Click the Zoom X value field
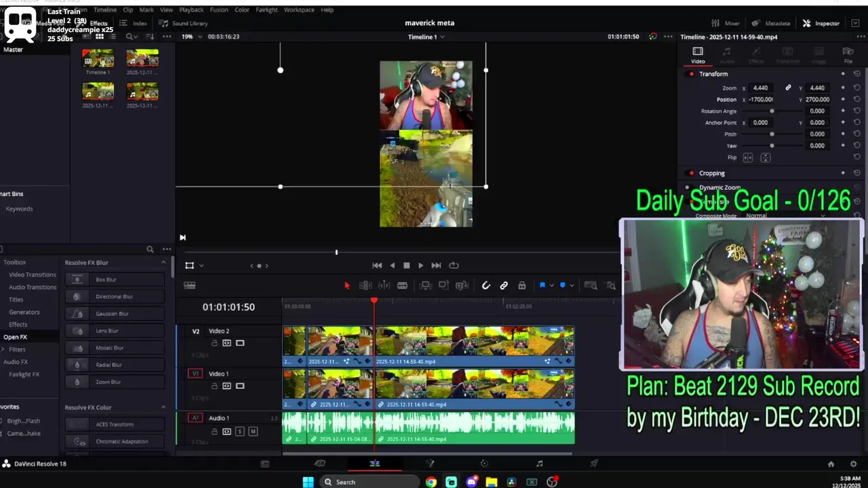The height and width of the screenshot is (488, 868). click(x=761, y=87)
